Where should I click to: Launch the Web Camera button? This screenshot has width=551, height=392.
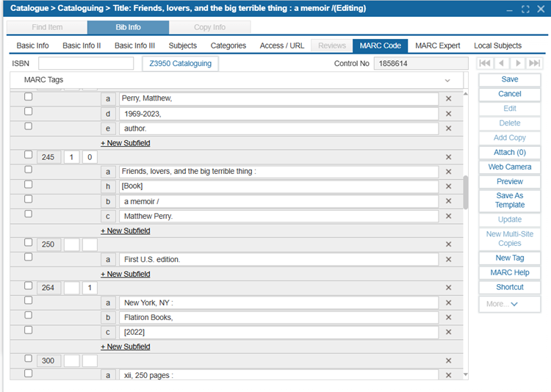pos(510,167)
